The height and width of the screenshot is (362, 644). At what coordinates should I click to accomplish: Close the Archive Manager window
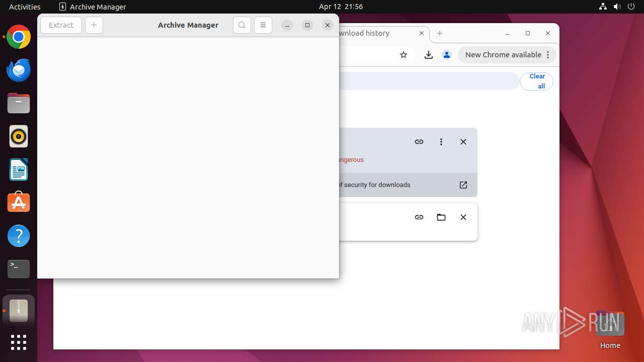pyautogui.click(x=328, y=25)
